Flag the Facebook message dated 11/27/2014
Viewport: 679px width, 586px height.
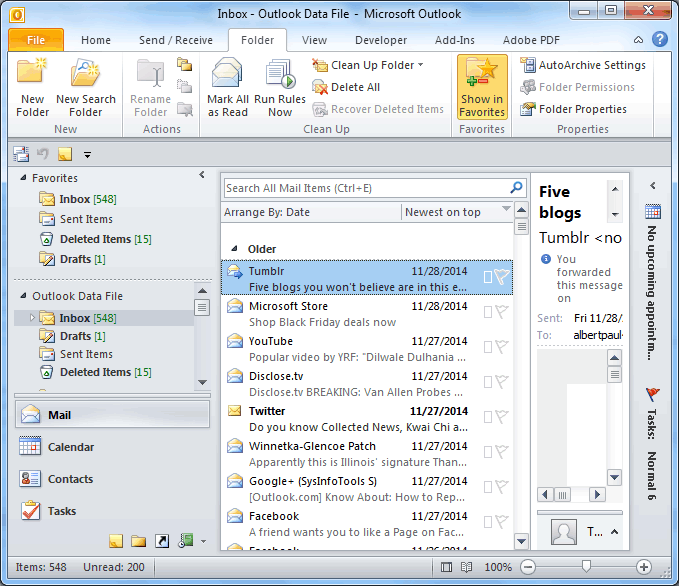501,522
